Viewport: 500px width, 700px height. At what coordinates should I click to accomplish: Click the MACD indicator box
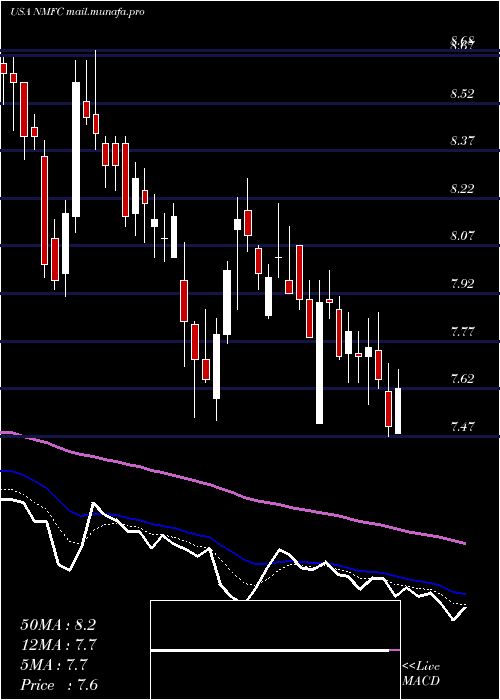pos(275,650)
